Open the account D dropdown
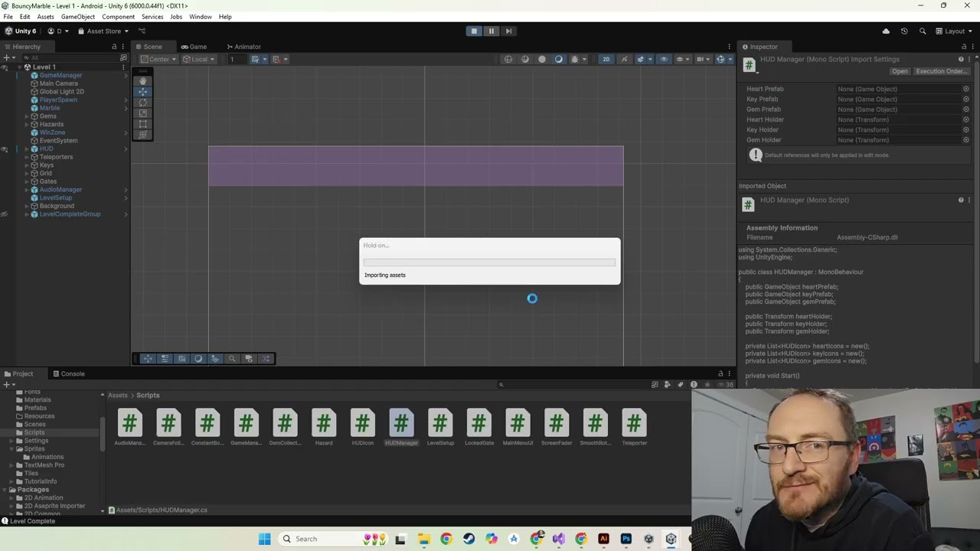This screenshot has width=980, height=551. pyautogui.click(x=58, y=31)
